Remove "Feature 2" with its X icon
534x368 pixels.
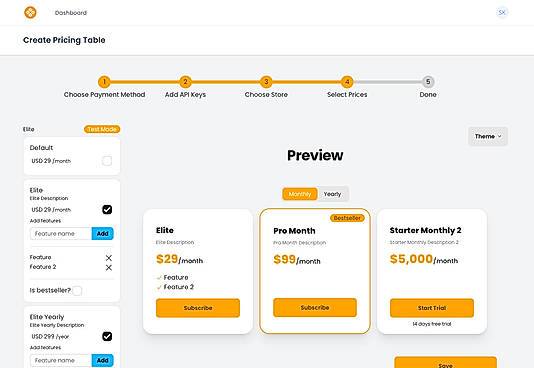pos(109,268)
